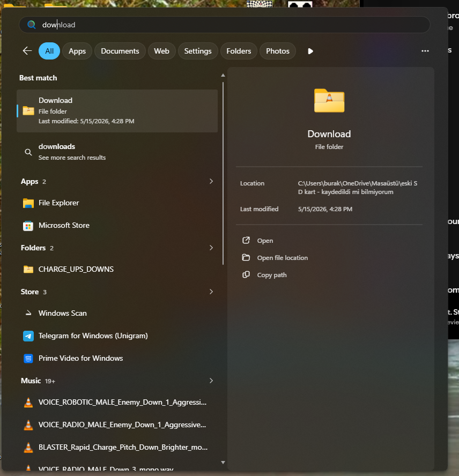See more search results for downloads
This screenshot has height=476, width=459.
117,152
